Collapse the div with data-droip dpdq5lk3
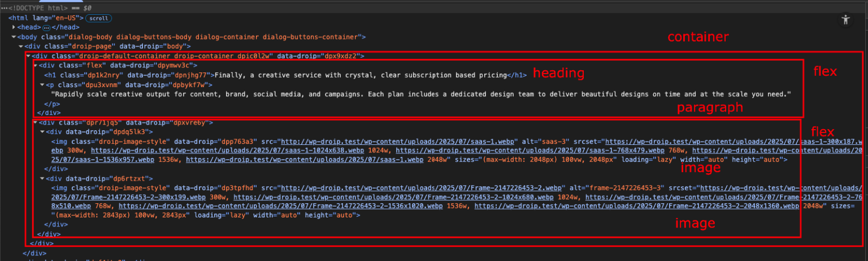The image size is (868, 261). point(42,132)
